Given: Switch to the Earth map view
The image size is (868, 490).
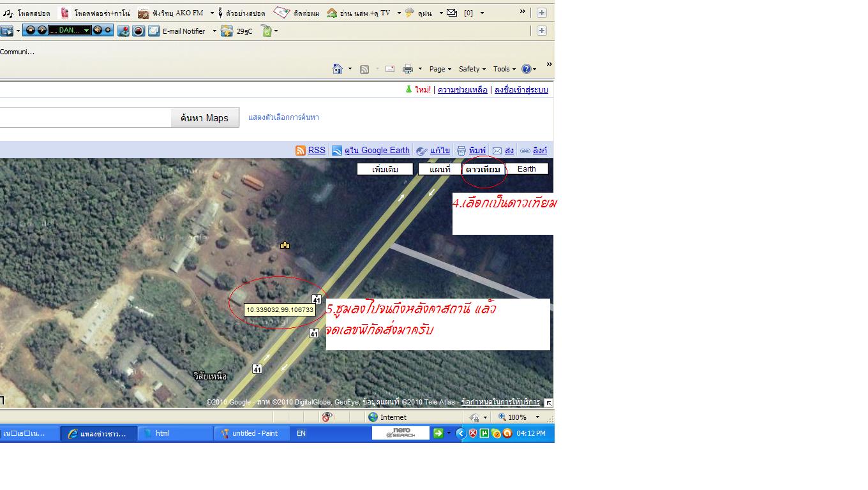Looking at the screenshot, I should click(527, 169).
